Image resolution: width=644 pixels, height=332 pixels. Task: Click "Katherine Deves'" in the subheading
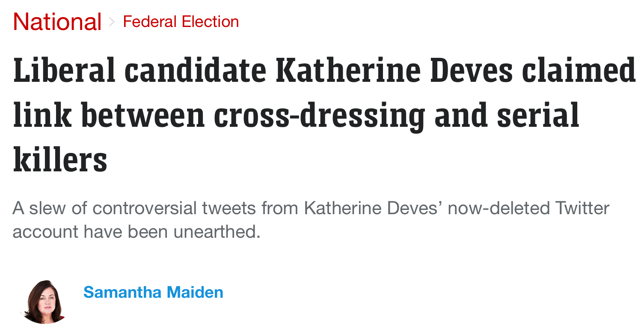pos(374,208)
